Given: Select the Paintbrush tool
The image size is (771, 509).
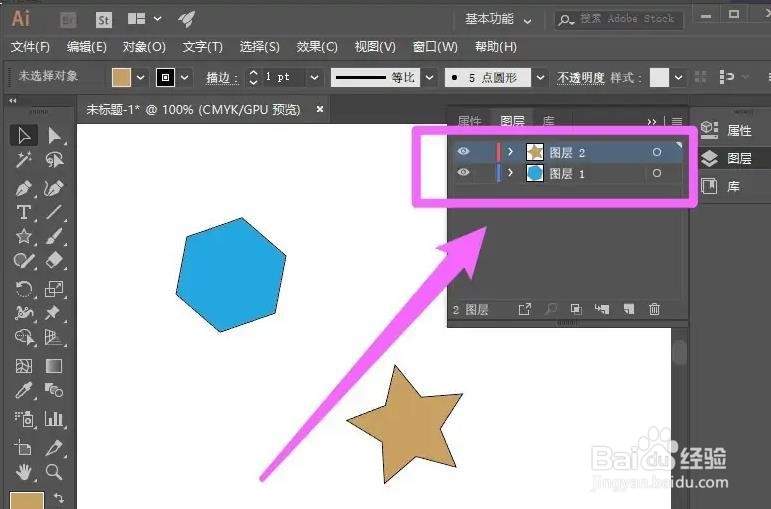Looking at the screenshot, I should click(x=54, y=237).
